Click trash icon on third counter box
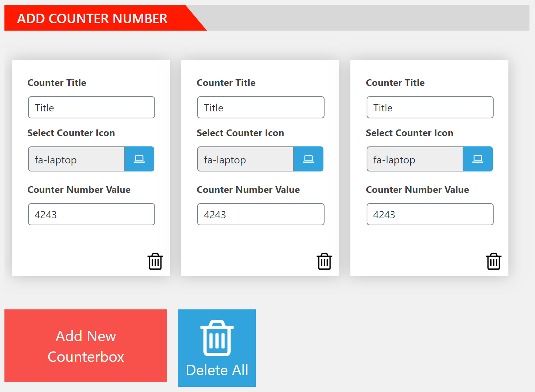 click(493, 261)
